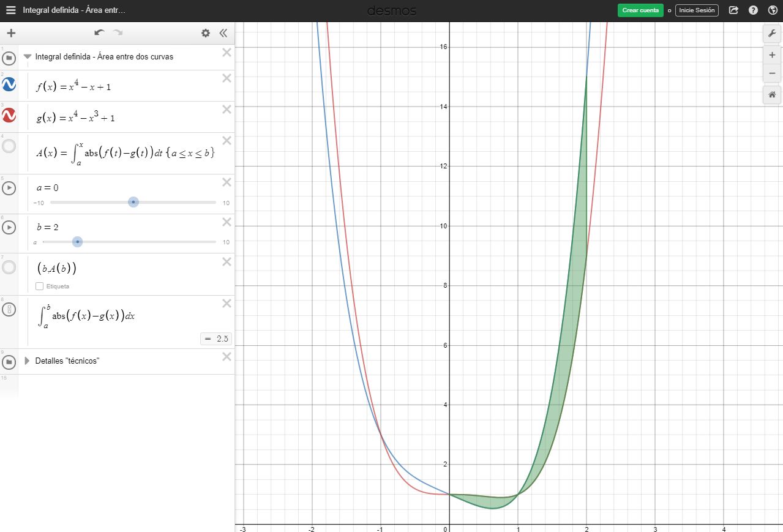Open the share graph icon

click(733, 10)
